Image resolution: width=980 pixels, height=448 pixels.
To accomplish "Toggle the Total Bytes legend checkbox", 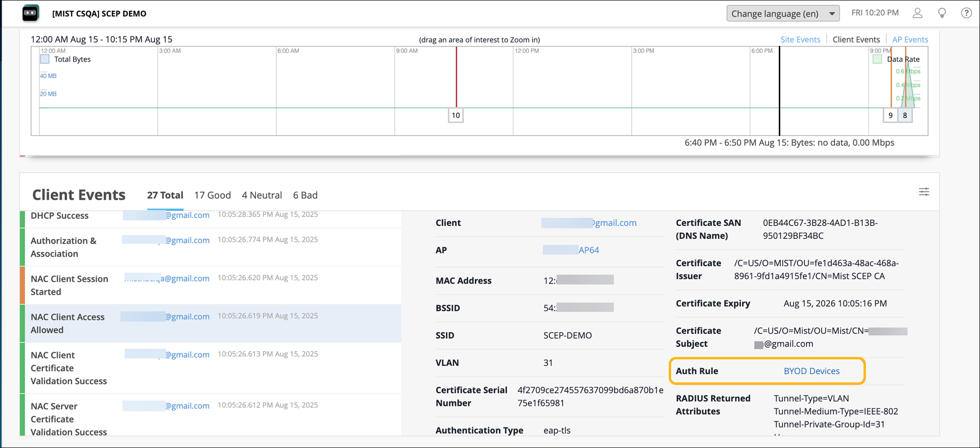I will [45, 59].
